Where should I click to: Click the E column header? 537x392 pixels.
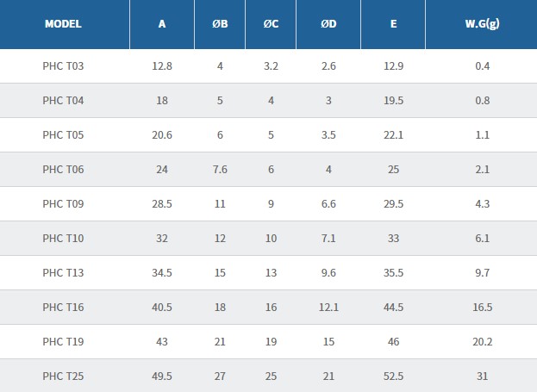393,24
